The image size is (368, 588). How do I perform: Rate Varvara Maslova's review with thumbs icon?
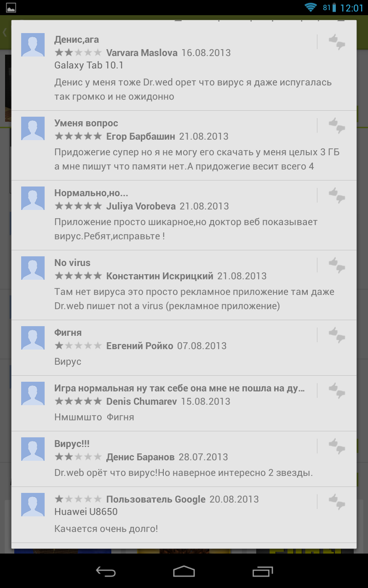pos(337,42)
